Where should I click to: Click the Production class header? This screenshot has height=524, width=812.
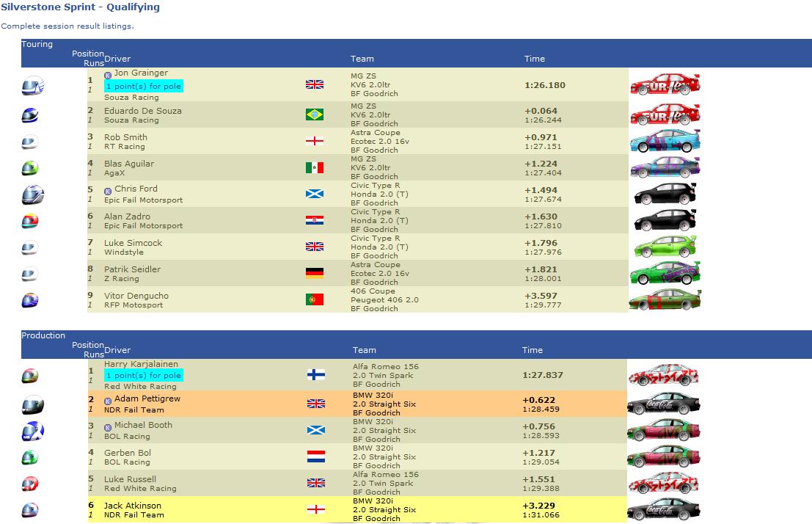[x=43, y=335]
